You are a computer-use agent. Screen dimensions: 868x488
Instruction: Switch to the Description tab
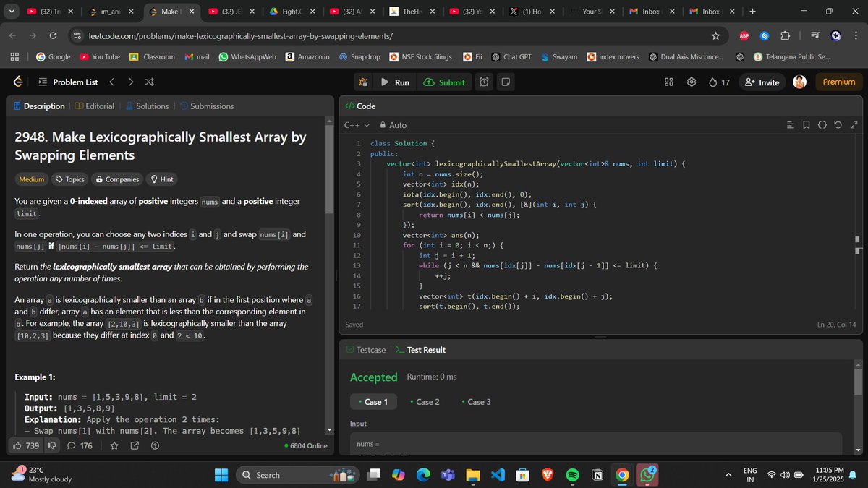tap(39, 106)
